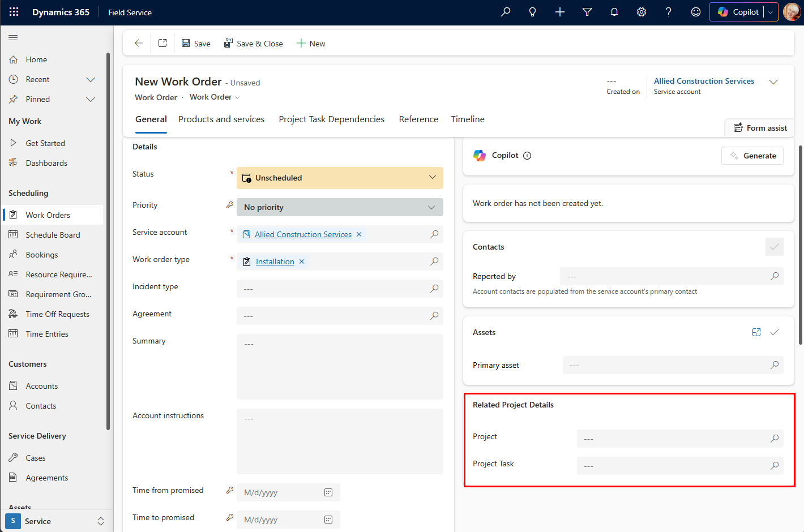804x532 pixels.
Task: Open the Timeline tab
Action: click(468, 119)
